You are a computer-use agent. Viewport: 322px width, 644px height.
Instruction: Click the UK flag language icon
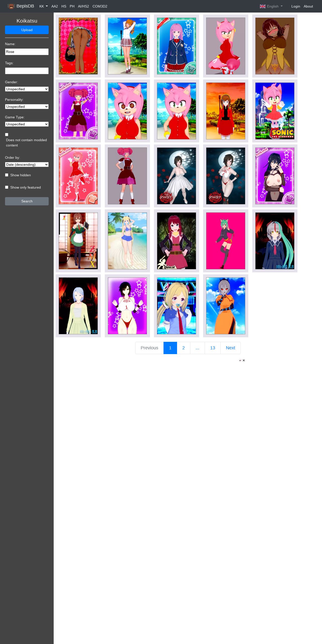pyautogui.click(x=263, y=6)
